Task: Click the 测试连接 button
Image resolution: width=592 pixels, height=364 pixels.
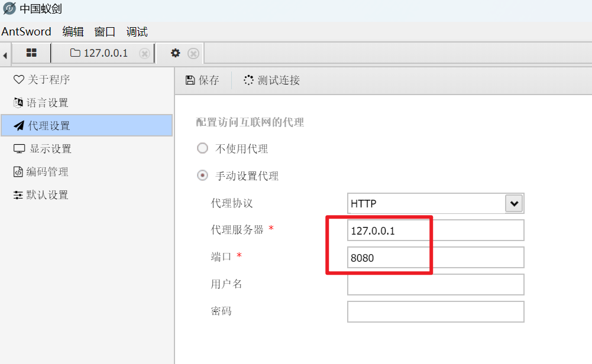Action: (x=272, y=80)
